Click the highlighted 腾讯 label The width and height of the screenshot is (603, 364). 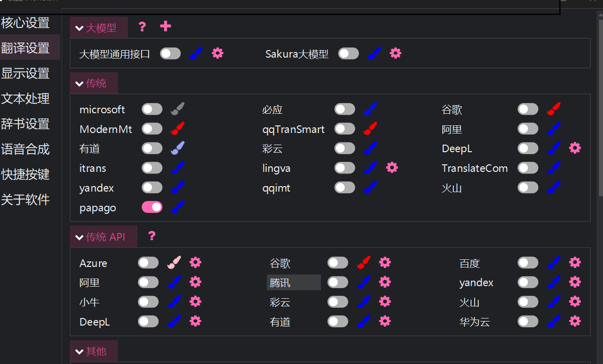click(x=293, y=283)
